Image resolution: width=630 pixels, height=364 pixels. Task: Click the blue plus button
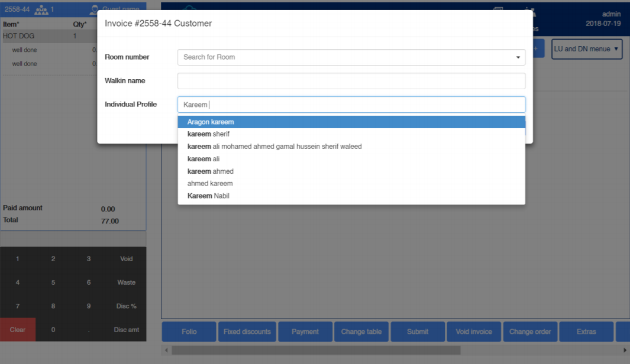coord(538,48)
